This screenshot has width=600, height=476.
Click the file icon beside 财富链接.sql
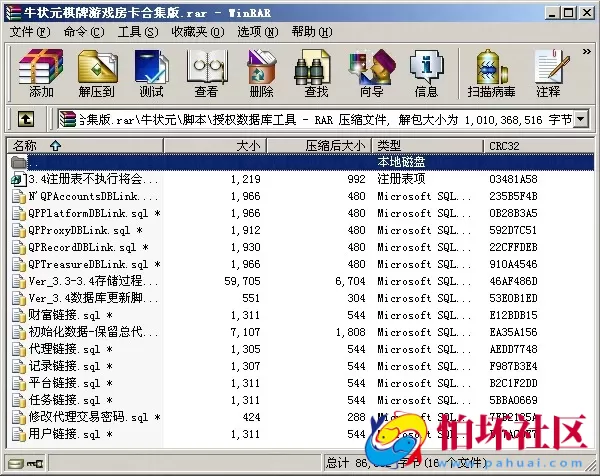click(x=19, y=315)
